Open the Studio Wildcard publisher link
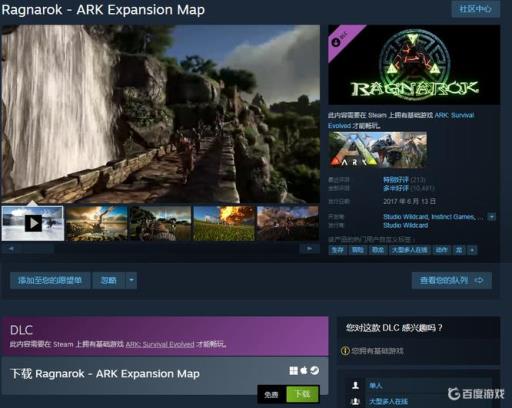The height and width of the screenshot is (408, 512). point(406,226)
